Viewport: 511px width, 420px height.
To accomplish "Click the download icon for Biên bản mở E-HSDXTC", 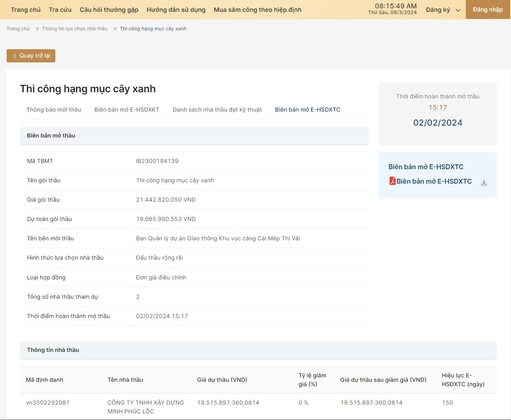I will click(x=484, y=183).
